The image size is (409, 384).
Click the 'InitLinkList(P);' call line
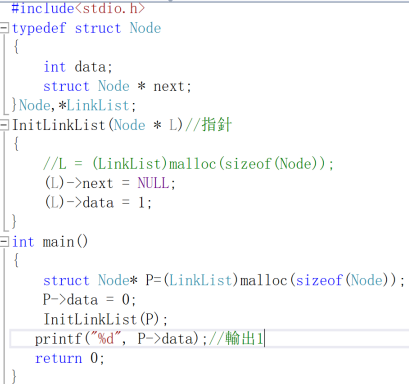click(106, 319)
